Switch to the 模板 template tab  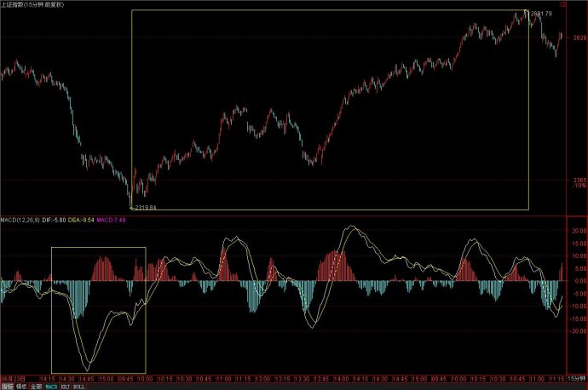(21, 387)
